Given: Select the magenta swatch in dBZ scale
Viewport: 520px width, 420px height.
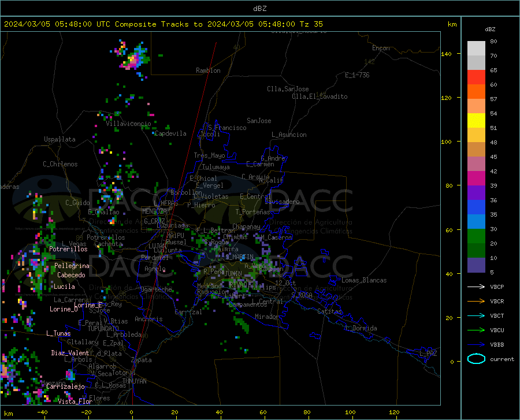Looking at the screenshot, I should pos(476,179).
